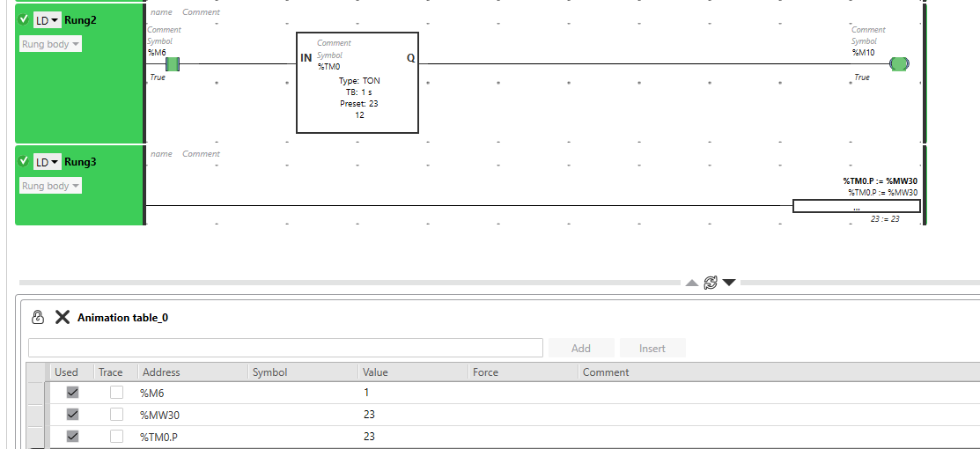Click the timer current value 12
The image size is (980, 449).
pyautogui.click(x=359, y=115)
